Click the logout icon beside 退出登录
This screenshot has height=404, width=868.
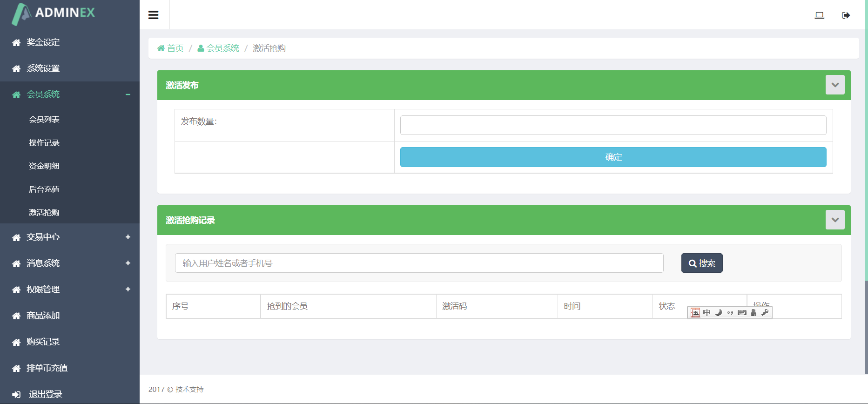coord(16,395)
